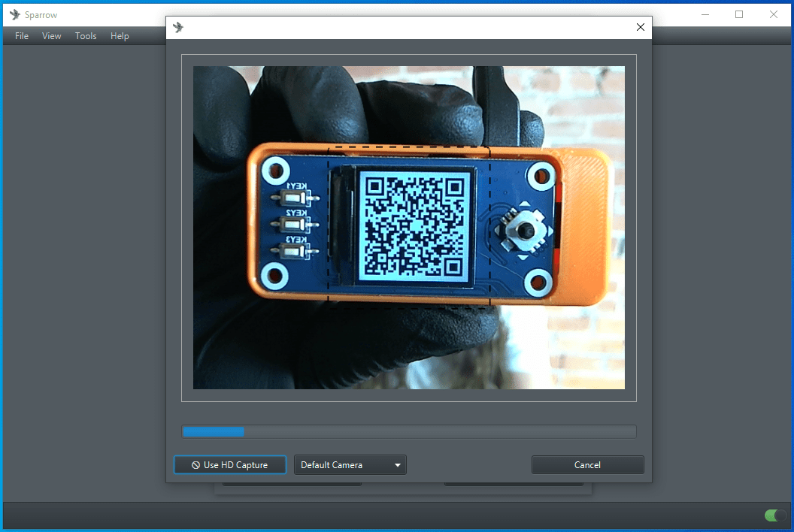
Task: Open the Tools menu
Action: [86, 36]
